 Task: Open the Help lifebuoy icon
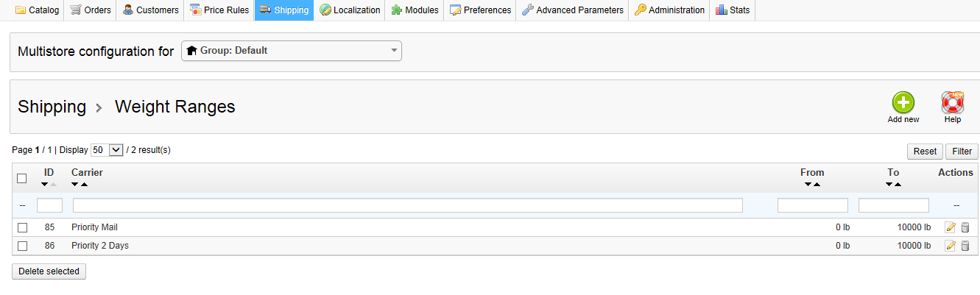pos(953,103)
